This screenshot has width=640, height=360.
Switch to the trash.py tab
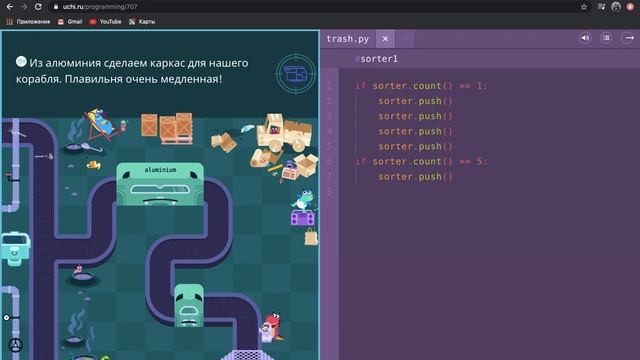coord(347,39)
